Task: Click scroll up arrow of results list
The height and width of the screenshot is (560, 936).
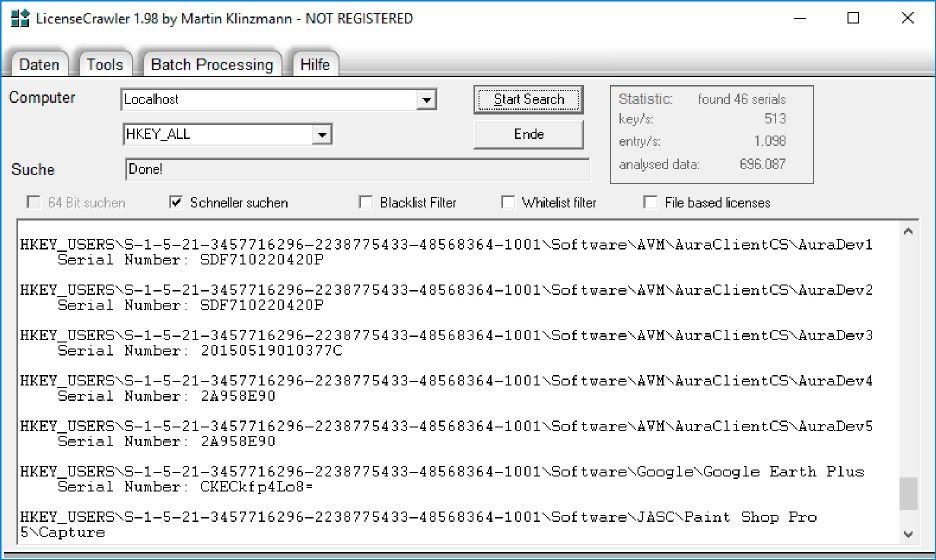Action: pyautogui.click(x=908, y=232)
